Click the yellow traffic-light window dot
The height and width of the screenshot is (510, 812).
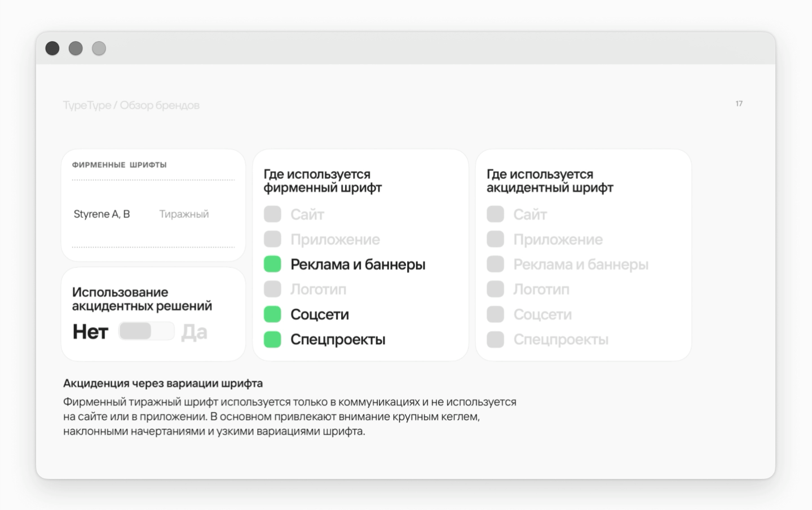[x=76, y=49]
